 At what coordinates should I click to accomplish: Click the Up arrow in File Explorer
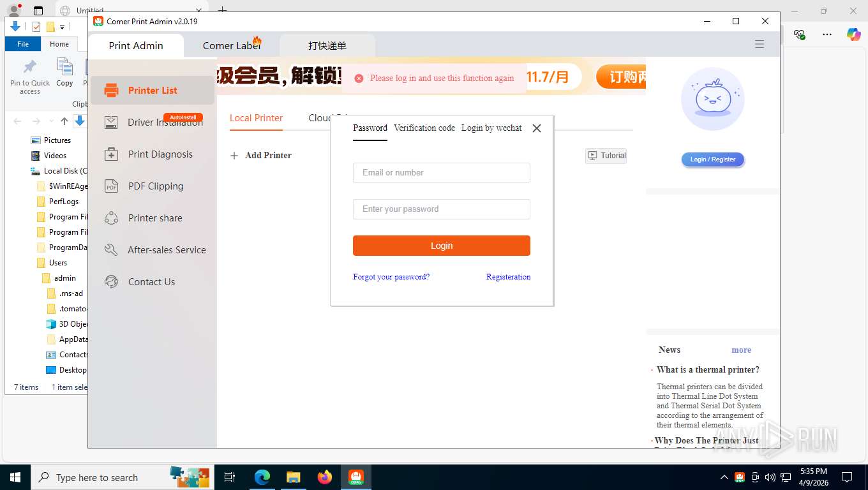click(x=64, y=121)
